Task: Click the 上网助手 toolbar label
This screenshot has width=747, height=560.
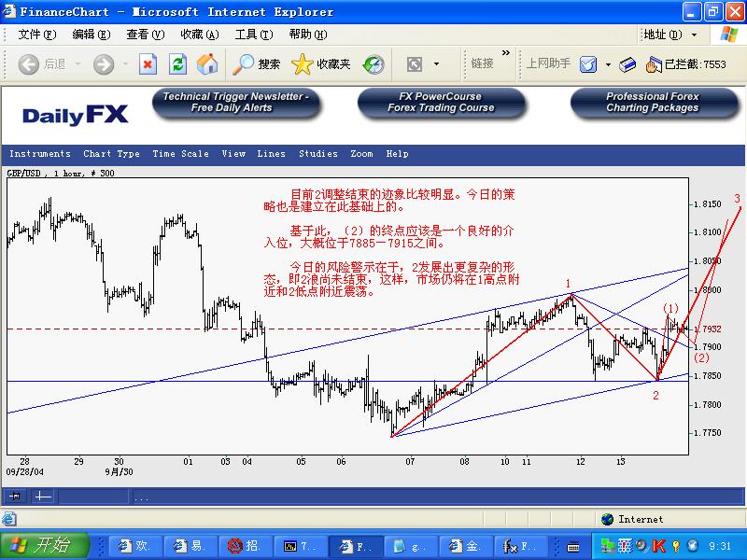Action: click(548, 63)
